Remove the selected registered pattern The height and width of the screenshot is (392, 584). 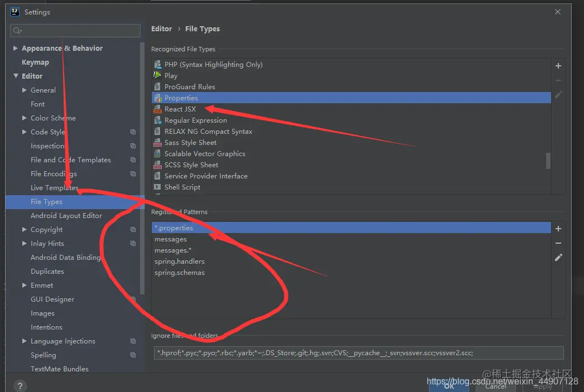click(x=558, y=243)
